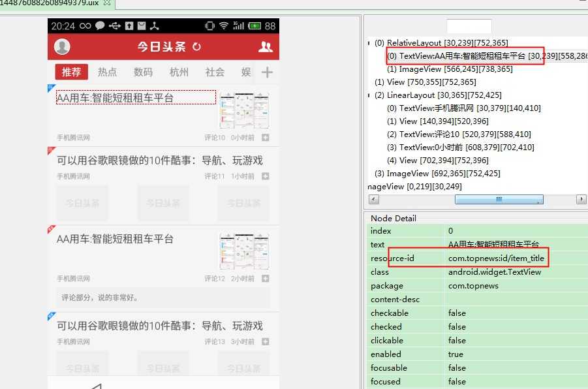Click the 谷歌眼镜 headline above 评论13
Viewport: 588px width, 389px height.
tap(160, 326)
